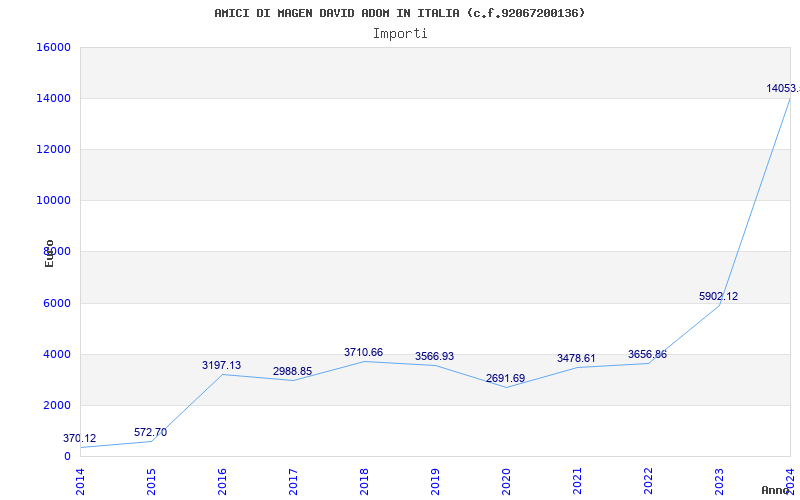Click the Euro y-axis title

[x=49, y=253]
